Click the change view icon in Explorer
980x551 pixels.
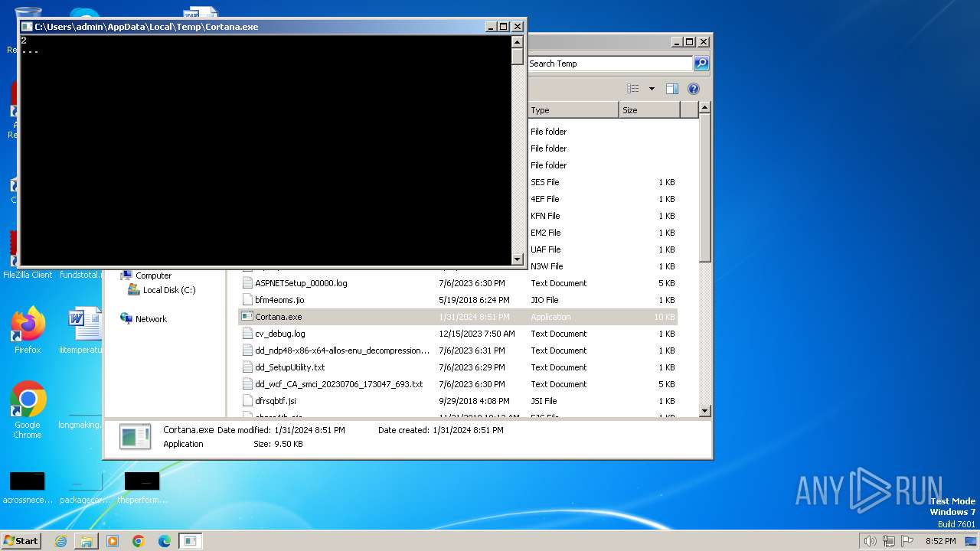(x=633, y=89)
